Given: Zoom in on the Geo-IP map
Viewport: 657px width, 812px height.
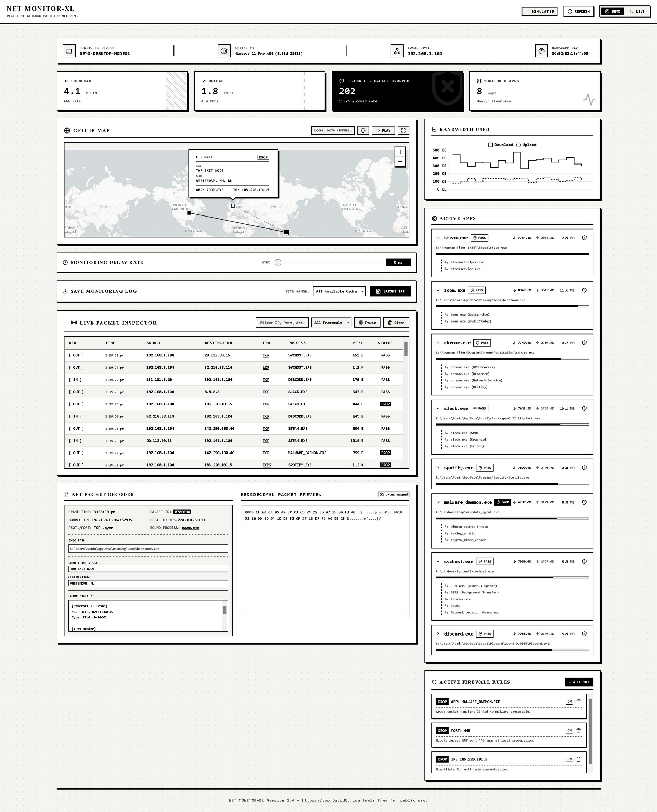Looking at the screenshot, I should coord(400,152).
